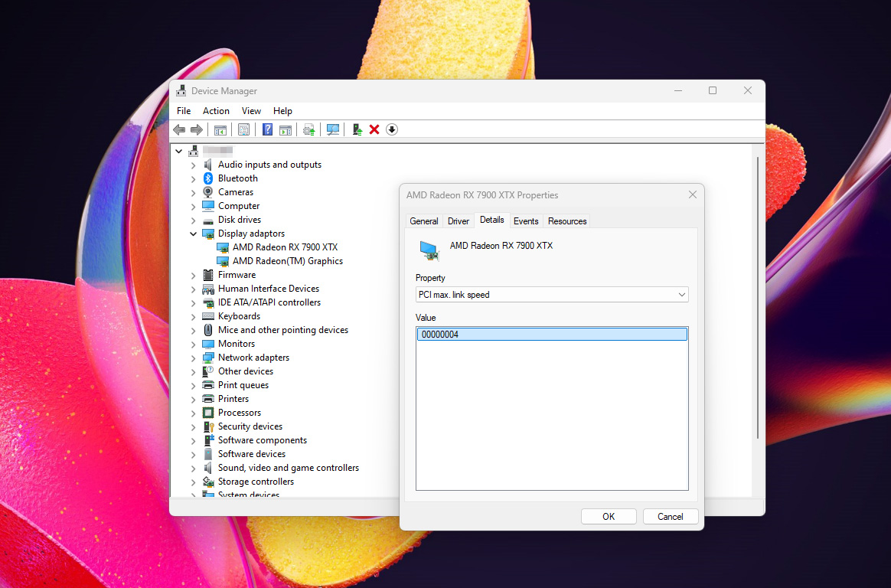
Task: Switch to the General tab
Action: (424, 221)
